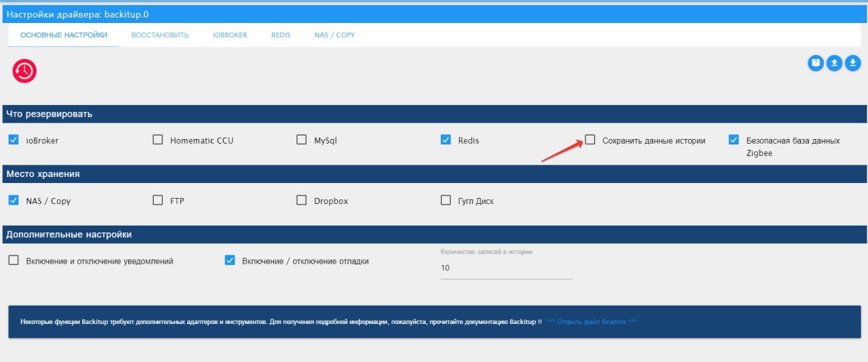The image size is (868, 362).
Task: Click the Что резервировать section header
Action: point(434,114)
